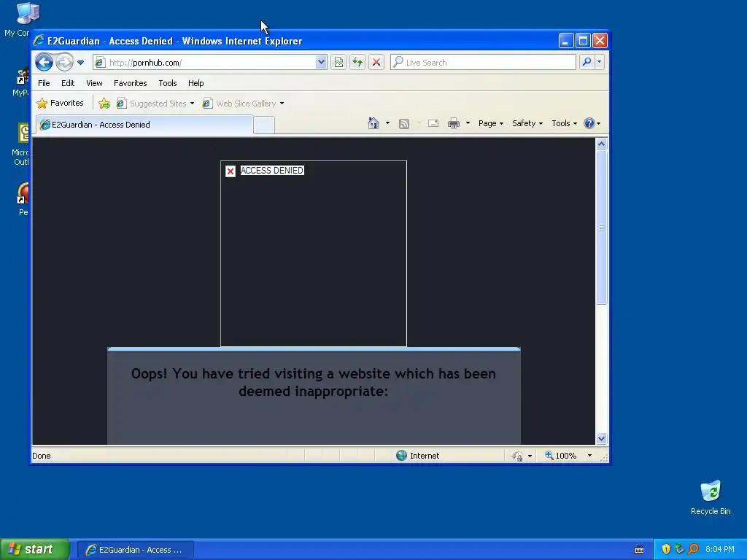Viewport: 747px width, 560px height.
Task: Open the View menu
Action: (x=94, y=83)
